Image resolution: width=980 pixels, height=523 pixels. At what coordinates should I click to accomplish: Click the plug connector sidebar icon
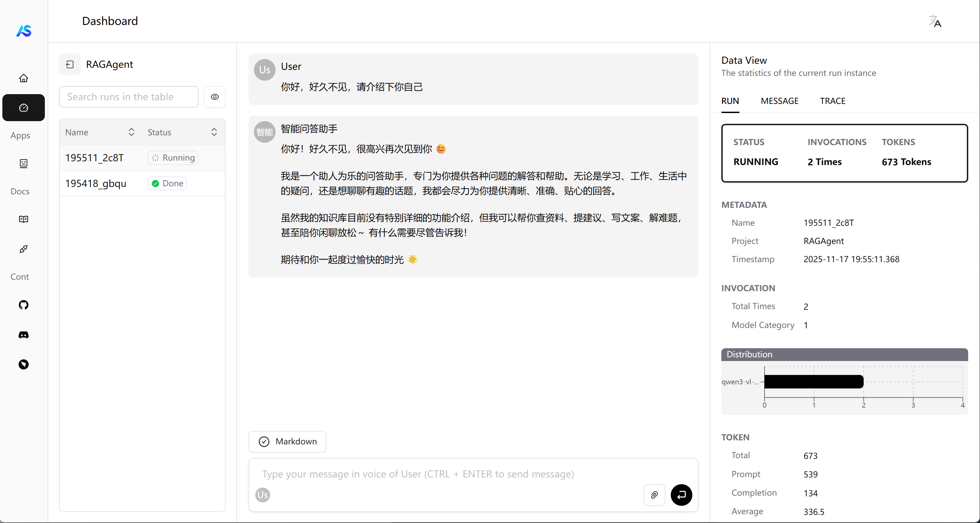point(24,249)
